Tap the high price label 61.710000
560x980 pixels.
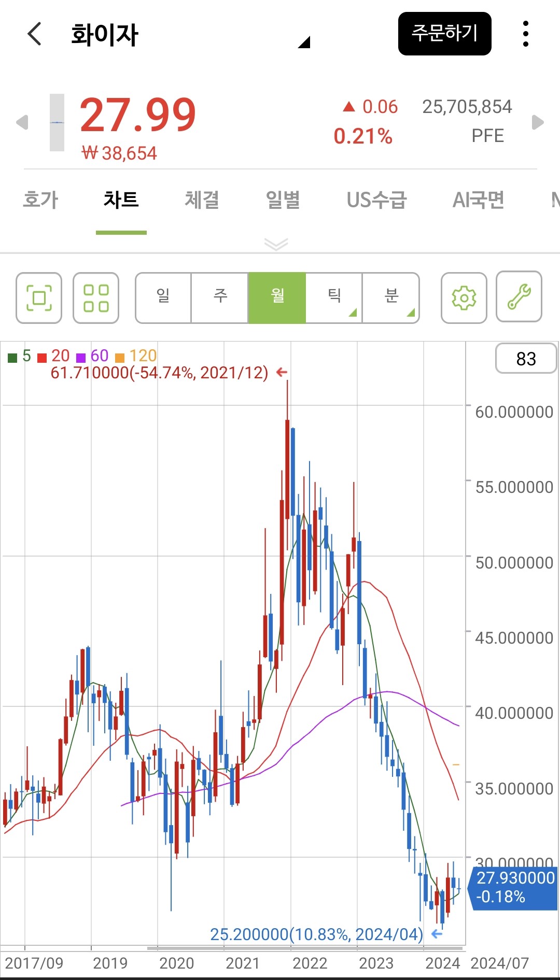[x=159, y=373]
